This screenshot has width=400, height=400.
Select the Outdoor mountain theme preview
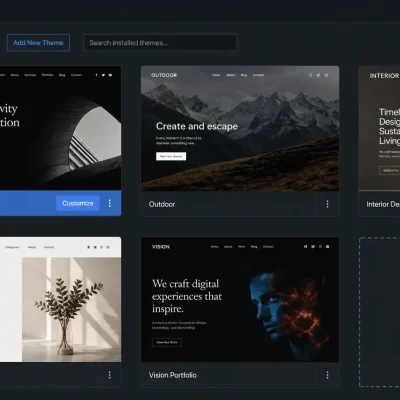(240, 128)
